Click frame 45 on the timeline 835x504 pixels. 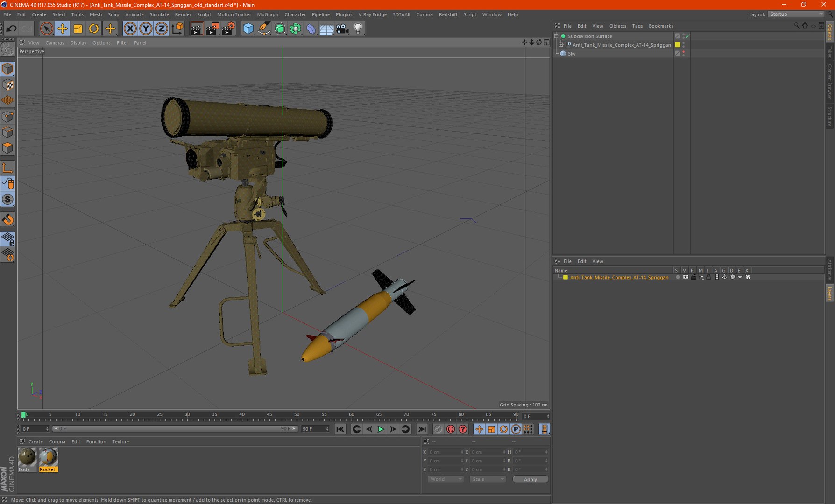[x=269, y=415]
